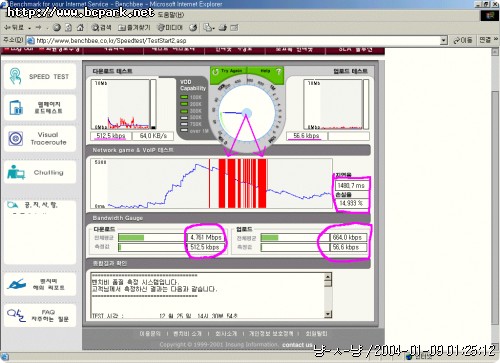The height and width of the screenshot is (363, 500).
Task: Refresh the page using the Refresh icon
Action: point(68,28)
